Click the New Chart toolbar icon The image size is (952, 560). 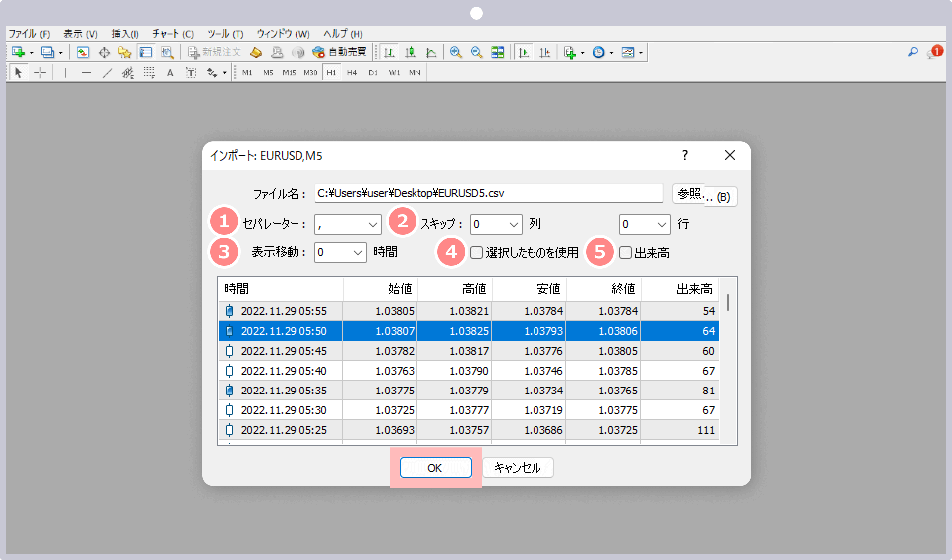18,52
